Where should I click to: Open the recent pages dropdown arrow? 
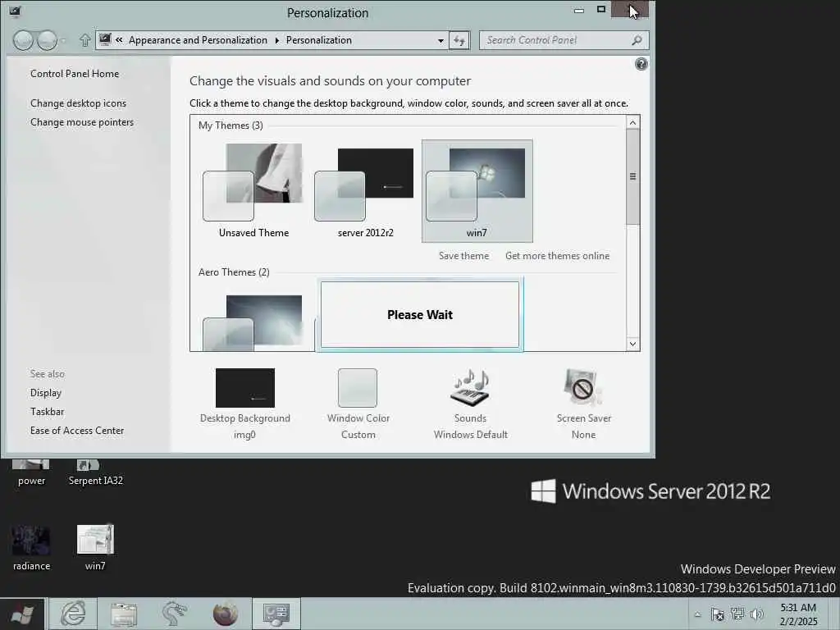click(x=63, y=41)
